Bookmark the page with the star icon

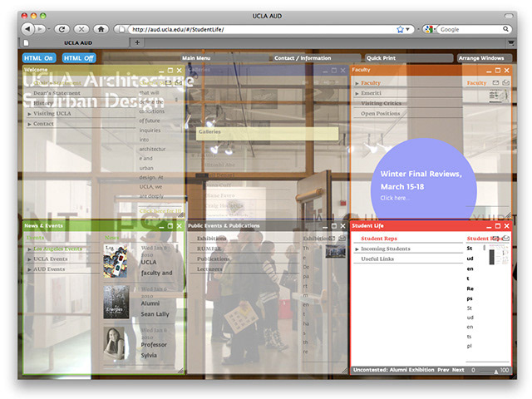(401, 30)
